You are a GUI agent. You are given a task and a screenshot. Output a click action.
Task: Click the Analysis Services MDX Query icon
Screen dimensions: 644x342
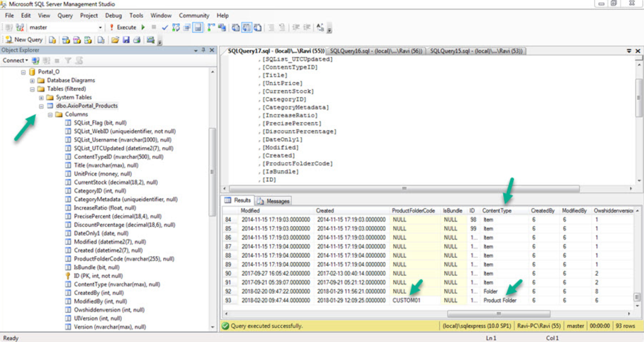(x=66, y=40)
